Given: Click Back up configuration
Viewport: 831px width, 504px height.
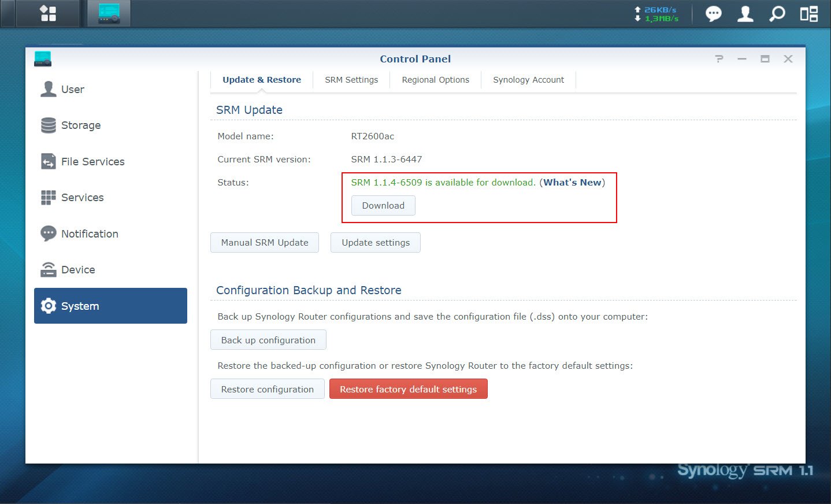Looking at the screenshot, I should (x=268, y=340).
